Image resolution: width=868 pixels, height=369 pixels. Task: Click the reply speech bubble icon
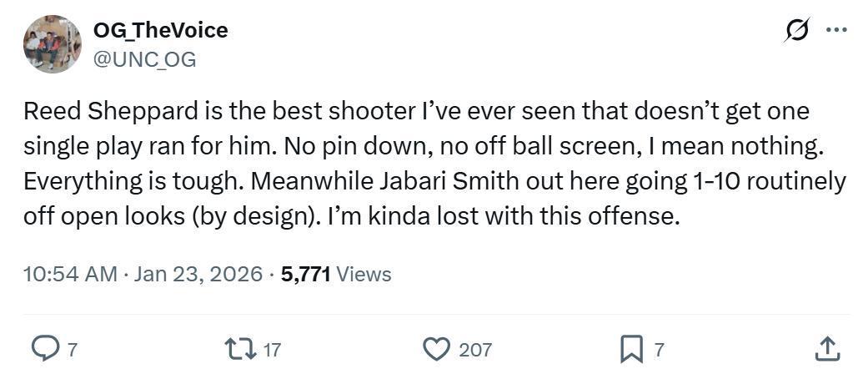[44, 348]
